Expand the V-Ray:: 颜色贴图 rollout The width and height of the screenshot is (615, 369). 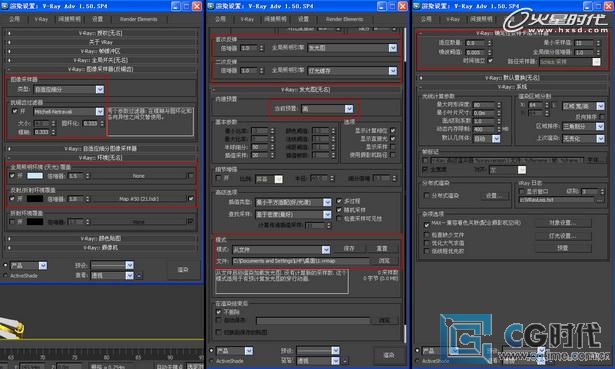click(100, 238)
